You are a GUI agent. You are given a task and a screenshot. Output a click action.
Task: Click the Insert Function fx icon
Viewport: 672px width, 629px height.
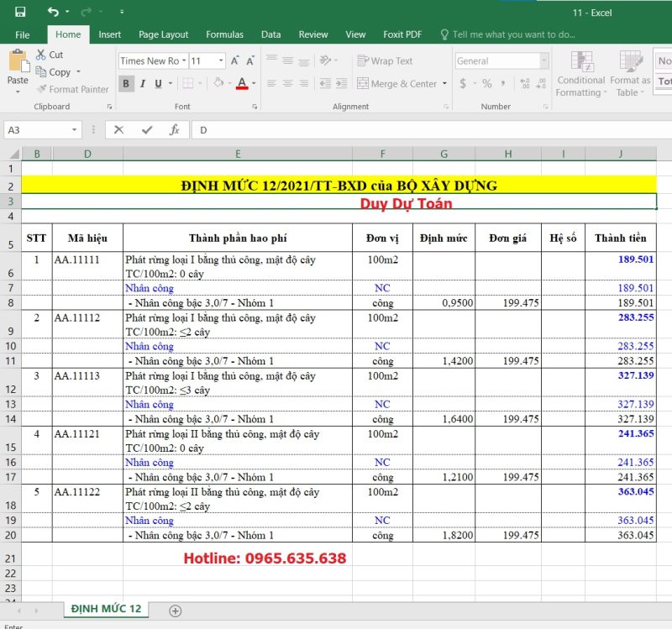[174, 129]
